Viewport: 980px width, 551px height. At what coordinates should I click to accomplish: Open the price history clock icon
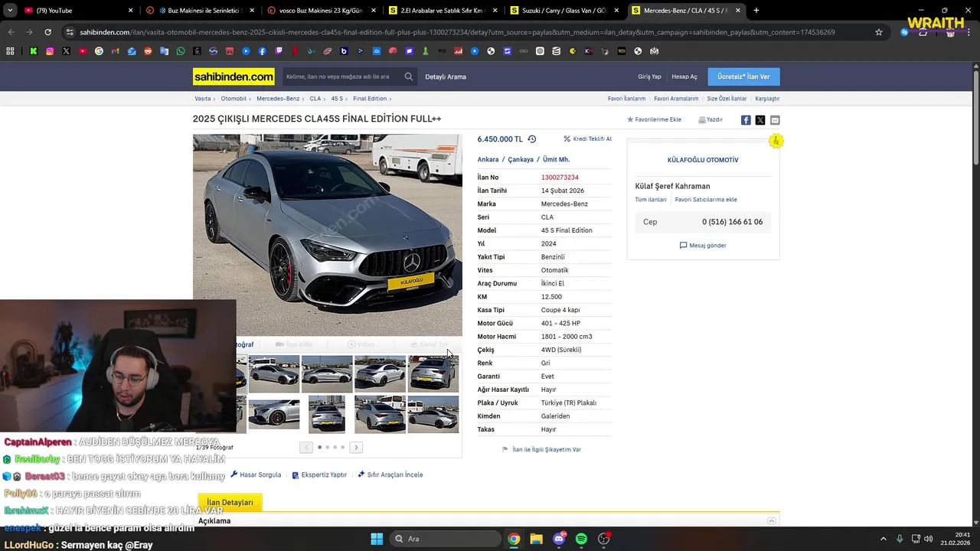point(532,139)
